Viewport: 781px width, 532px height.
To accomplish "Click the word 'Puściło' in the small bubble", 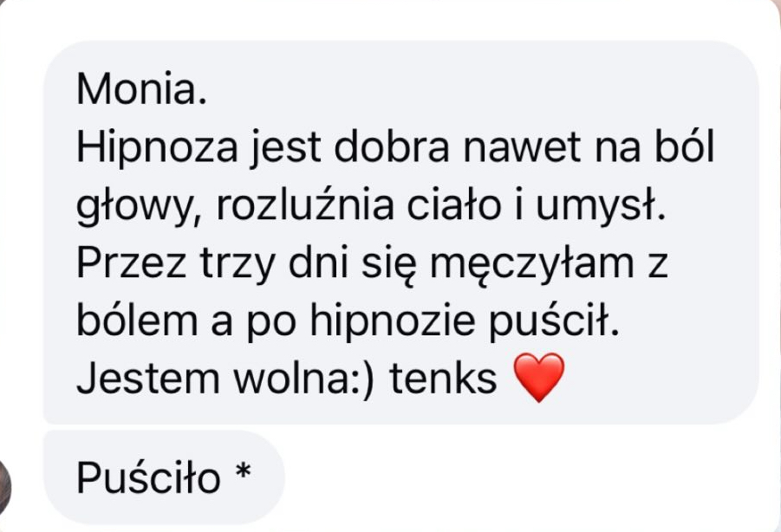I will (148, 477).
